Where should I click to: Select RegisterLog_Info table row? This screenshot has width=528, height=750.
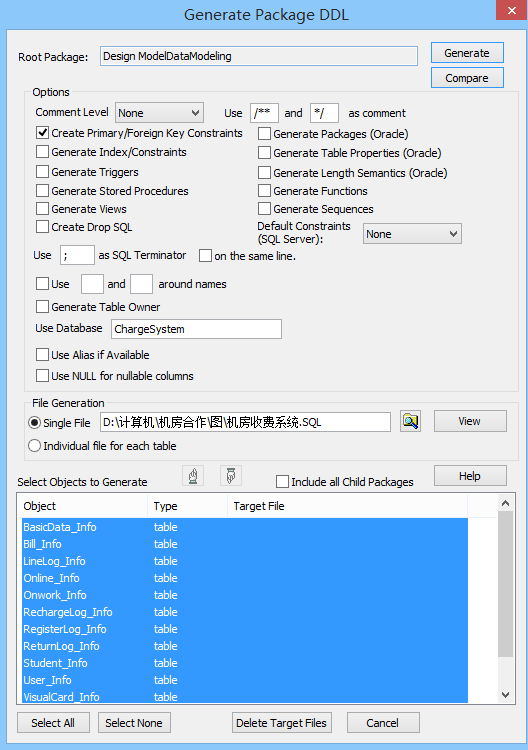(x=245, y=629)
